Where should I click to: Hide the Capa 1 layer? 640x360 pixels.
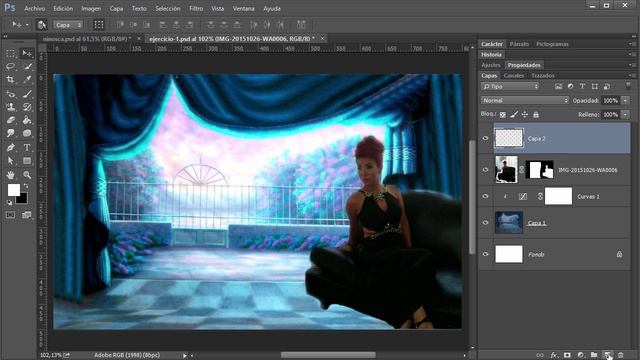[485, 222]
